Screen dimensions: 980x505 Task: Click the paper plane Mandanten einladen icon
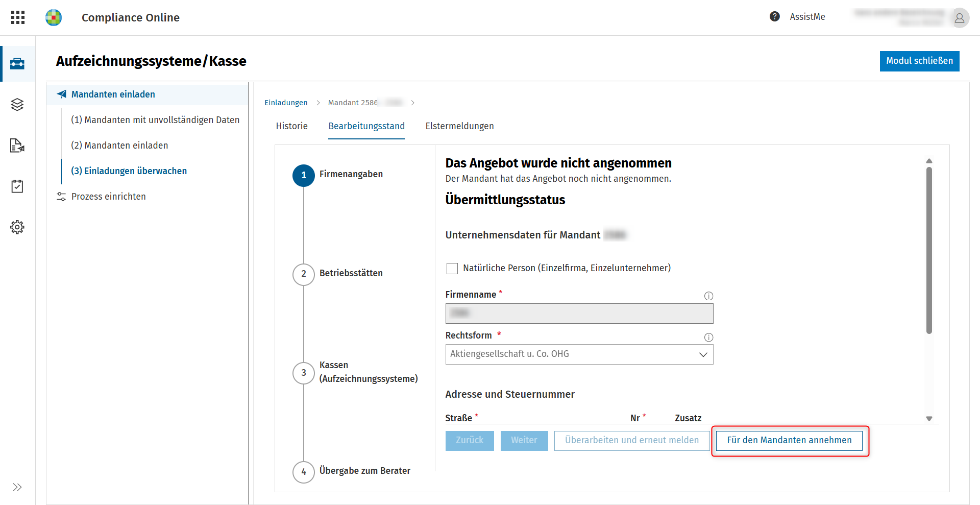click(62, 94)
